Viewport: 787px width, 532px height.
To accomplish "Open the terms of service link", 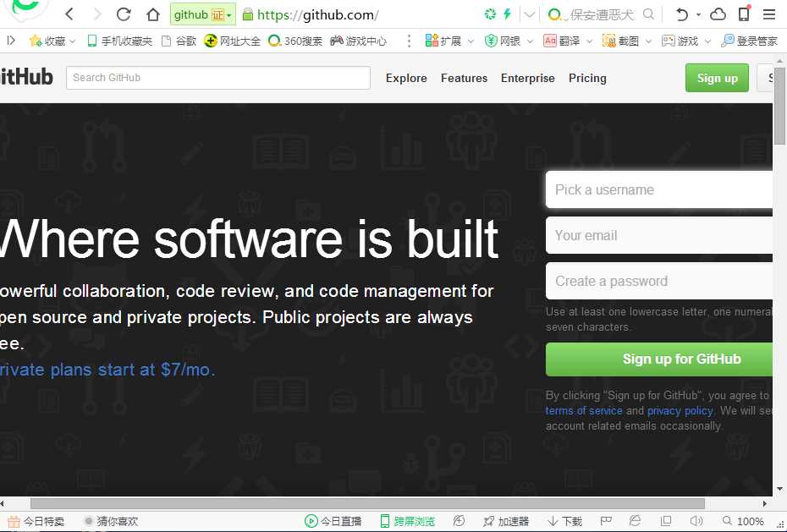I will pyautogui.click(x=584, y=411).
